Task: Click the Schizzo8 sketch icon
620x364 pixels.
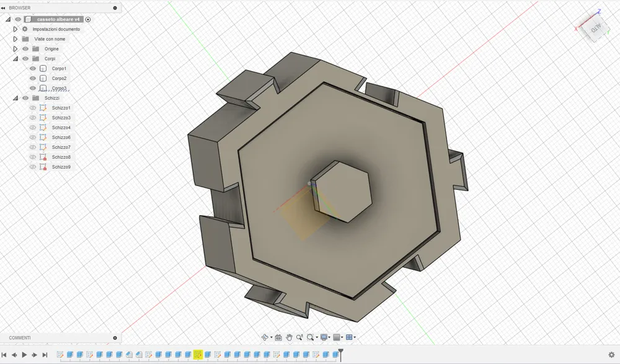Action: point(43,157)
